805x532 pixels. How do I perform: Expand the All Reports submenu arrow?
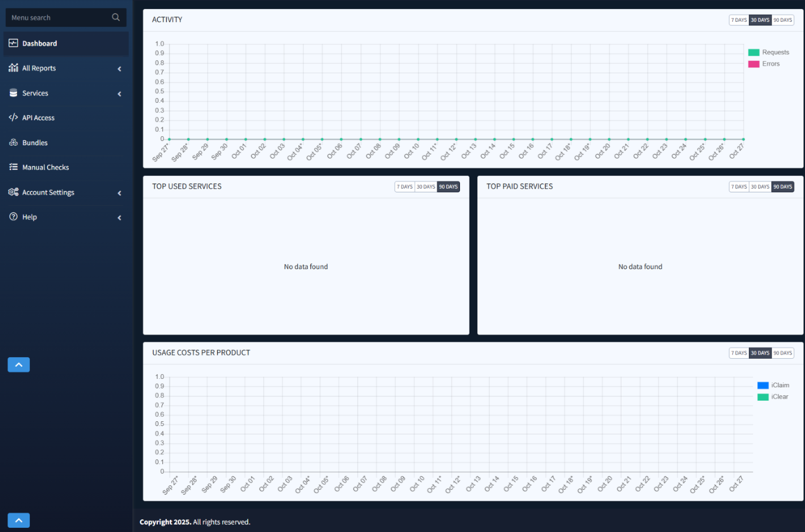(x=119, y=69)
